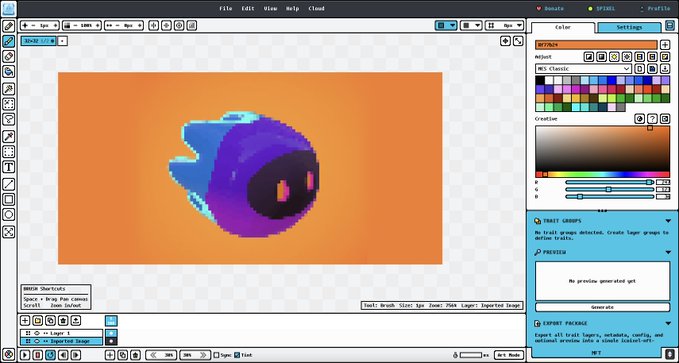Click the fit-to-screen diagonal arrows icon
Image resolution: width=679 pixels, height=363 pixels.
(x=518, y=41)
